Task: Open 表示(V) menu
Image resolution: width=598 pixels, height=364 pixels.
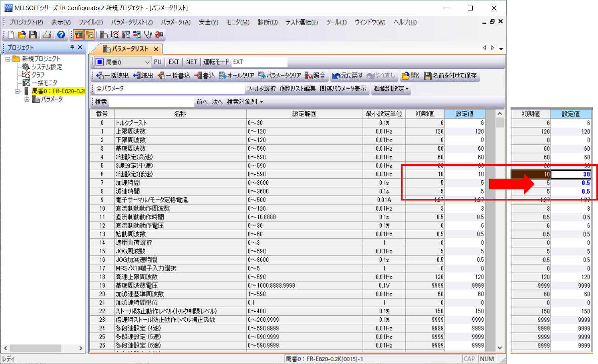Action: pyautogui.click(x=61, y=22)
